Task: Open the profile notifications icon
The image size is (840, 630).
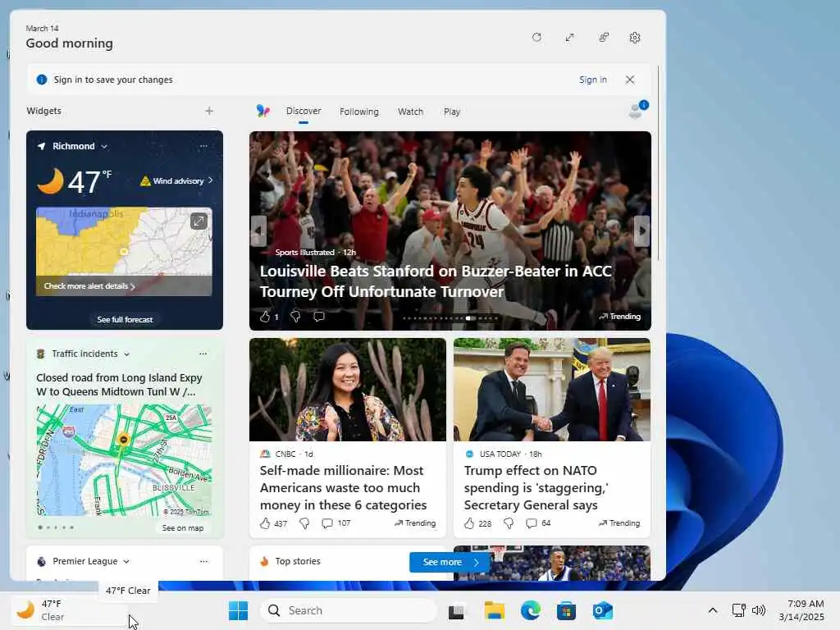Action: pos(637,109)
